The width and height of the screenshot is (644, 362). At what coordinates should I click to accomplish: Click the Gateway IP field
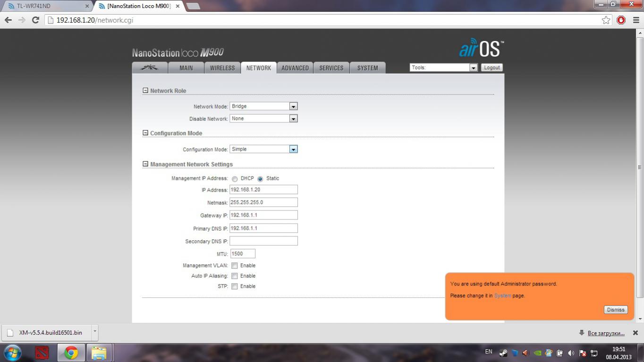coord(263,215)
